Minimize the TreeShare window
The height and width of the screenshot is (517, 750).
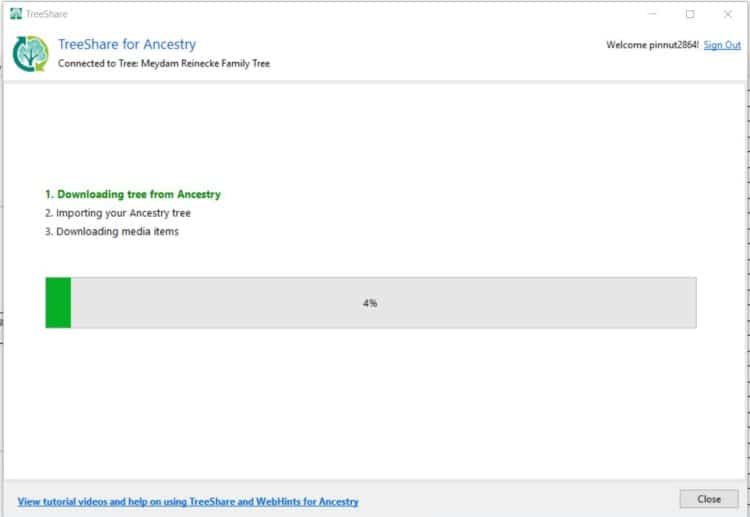pos(652,14)
